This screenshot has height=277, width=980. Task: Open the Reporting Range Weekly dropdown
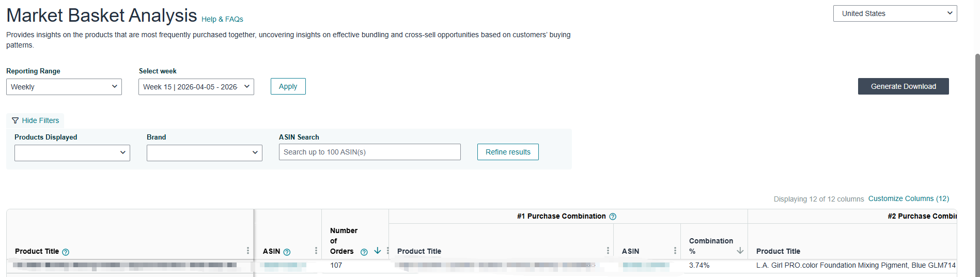(64, 87)
